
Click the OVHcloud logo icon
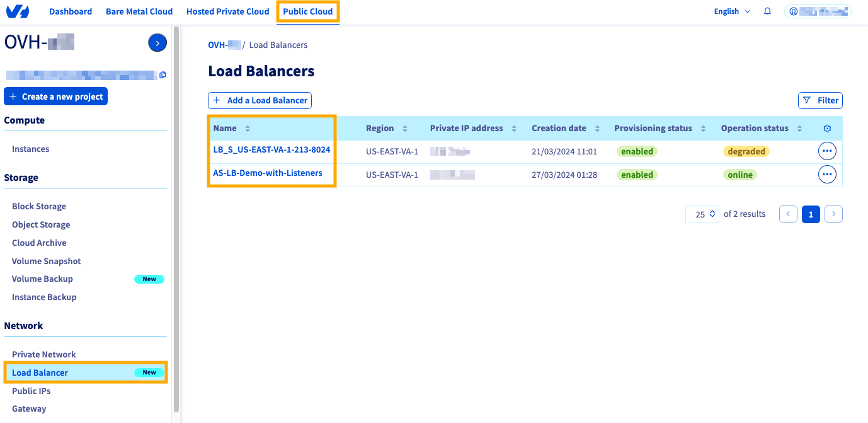[x=17, y=11]
